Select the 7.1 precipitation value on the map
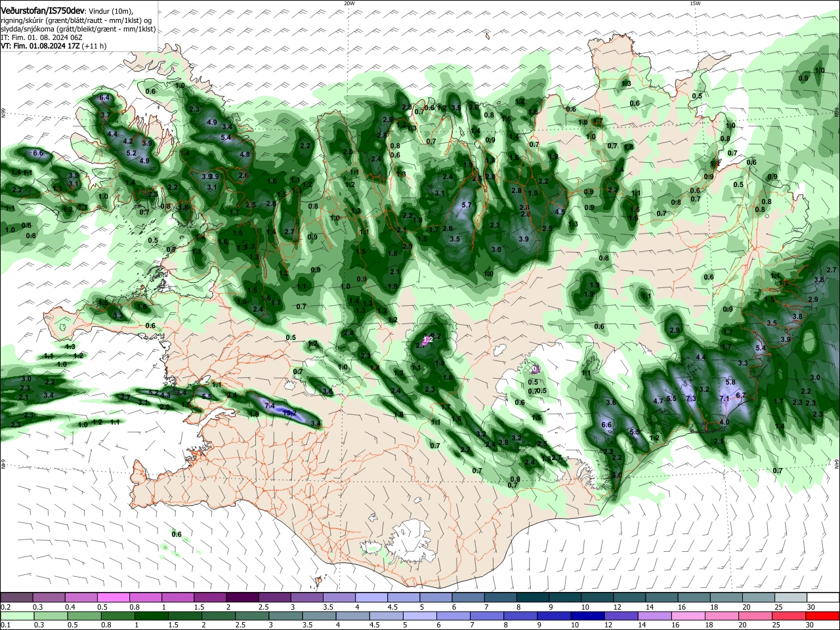This screenshot has height=630, width=840. click(724, 399)
